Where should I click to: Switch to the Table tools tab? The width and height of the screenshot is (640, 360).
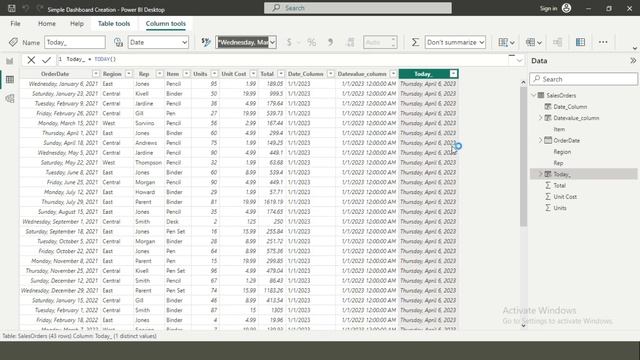click(x=114, y=24)
